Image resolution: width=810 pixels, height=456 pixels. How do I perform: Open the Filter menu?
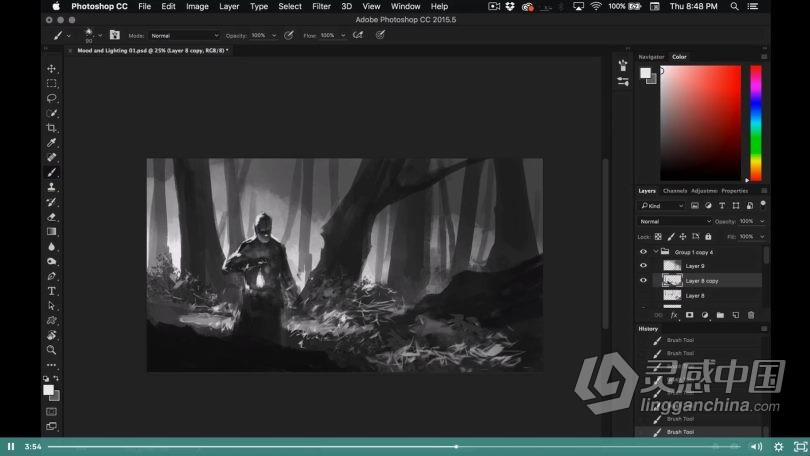click(321, 6)
